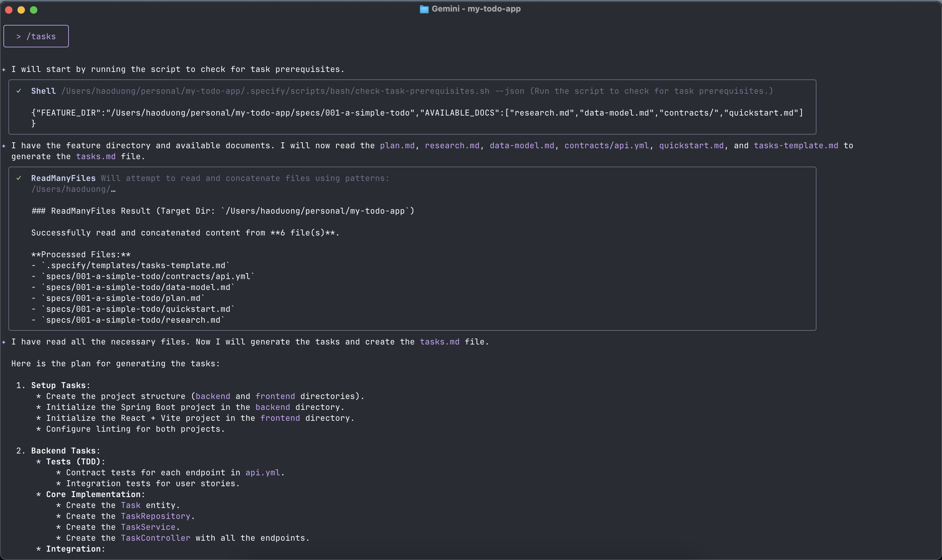942x560 pixels.
Task: Click the folder icon in the title bar
Action: [x=424, y=9]
